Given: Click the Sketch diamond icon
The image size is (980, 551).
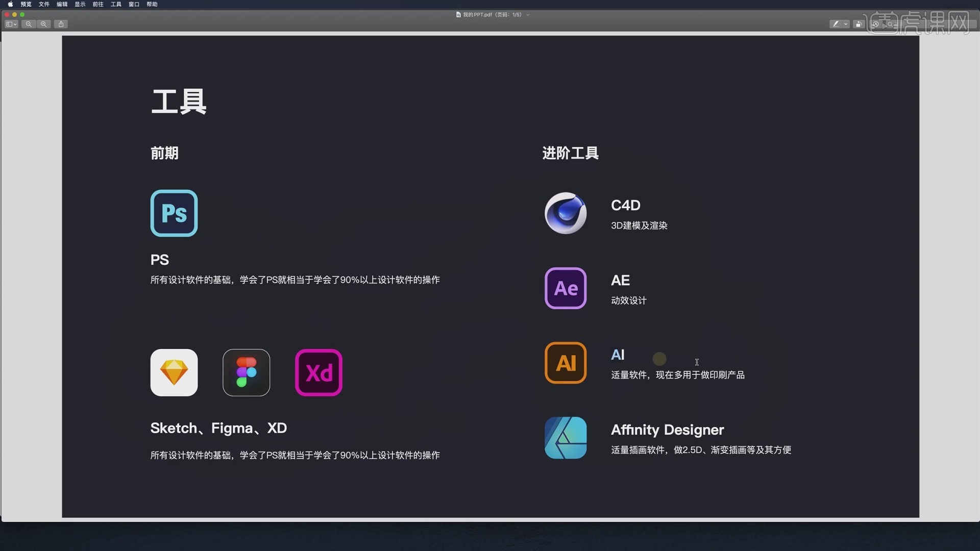Looking at the screenshot, I should click(x=174, y=372).
